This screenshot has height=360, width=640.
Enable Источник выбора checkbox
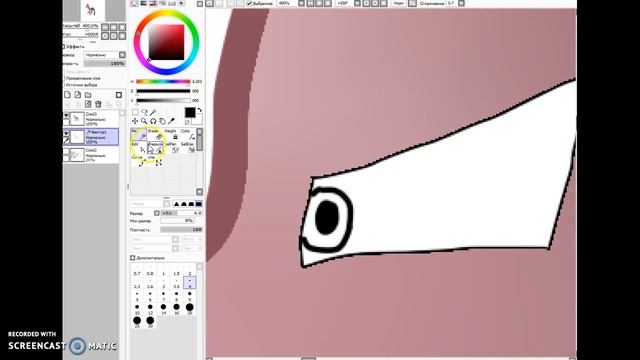point(64,84)
